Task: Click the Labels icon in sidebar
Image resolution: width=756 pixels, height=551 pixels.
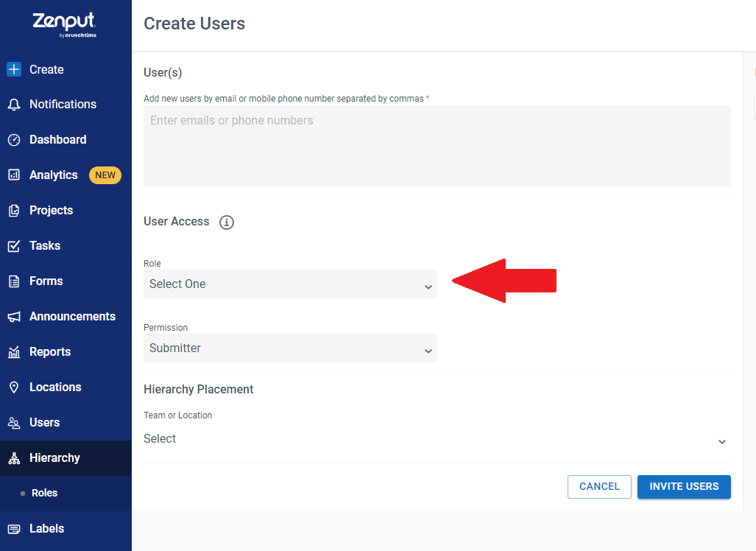Action: click(14, 530)
